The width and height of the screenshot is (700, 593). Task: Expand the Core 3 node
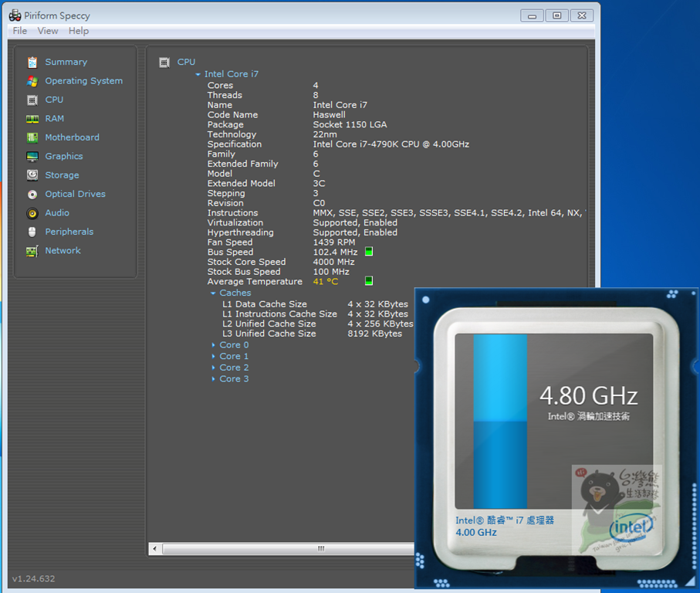coord(213,379)
